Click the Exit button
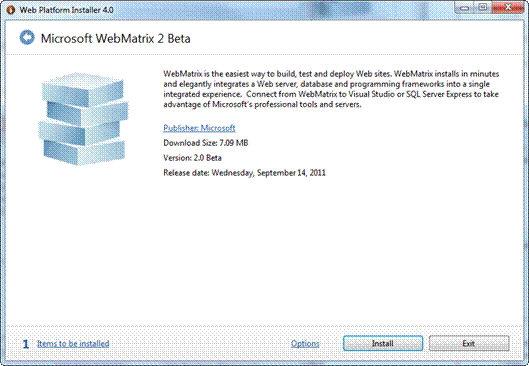 click(x=469, y=343)
